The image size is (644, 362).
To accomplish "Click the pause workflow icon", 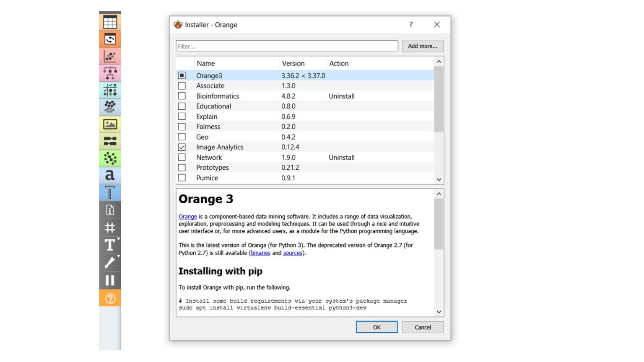I will click(110, 280).
